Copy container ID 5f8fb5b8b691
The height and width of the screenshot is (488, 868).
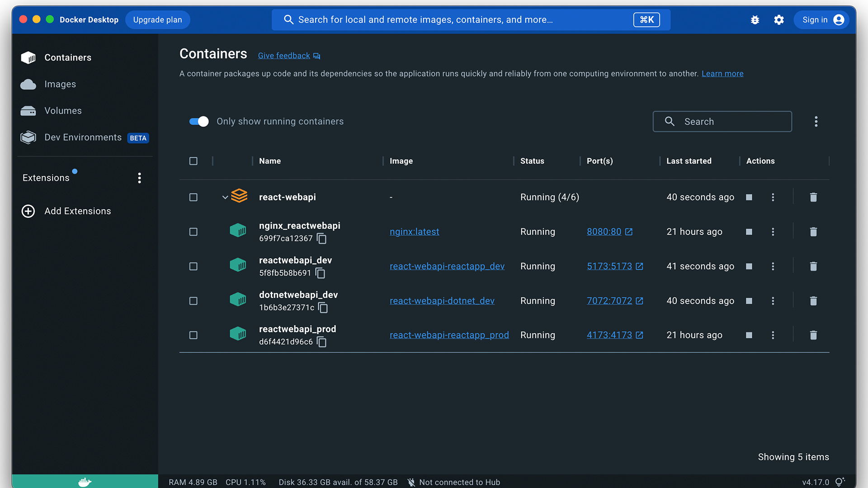click(x=321, y=273)
